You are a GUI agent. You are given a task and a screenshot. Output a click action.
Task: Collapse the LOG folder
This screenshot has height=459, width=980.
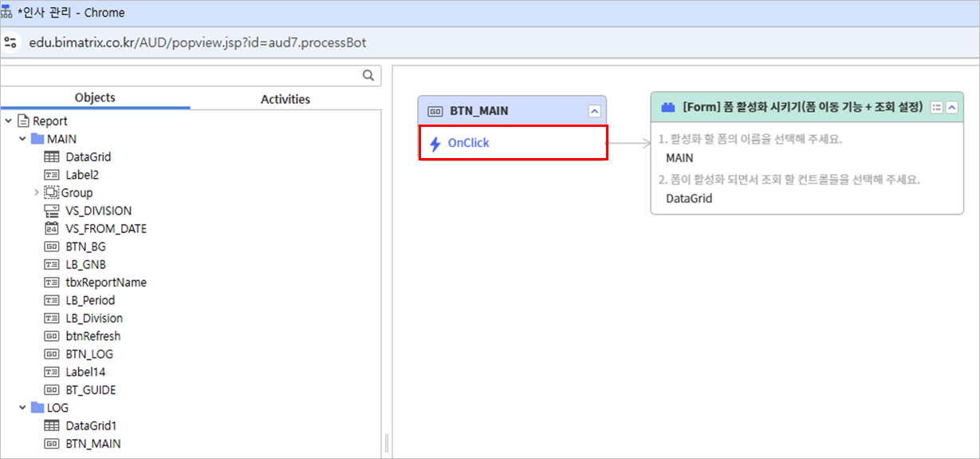22,408
